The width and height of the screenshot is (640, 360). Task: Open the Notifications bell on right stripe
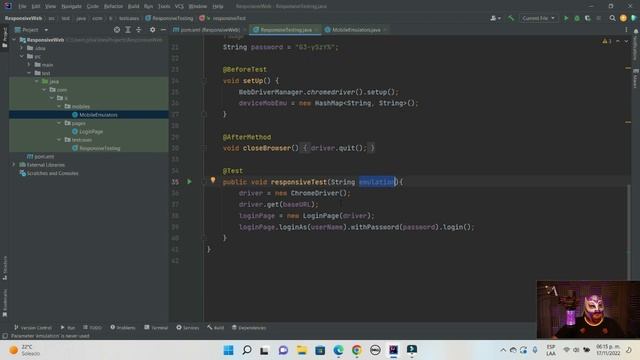pos(636,31)
